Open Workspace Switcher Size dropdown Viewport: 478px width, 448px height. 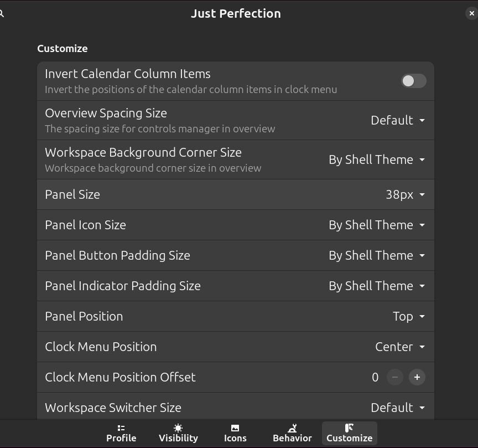398,408
